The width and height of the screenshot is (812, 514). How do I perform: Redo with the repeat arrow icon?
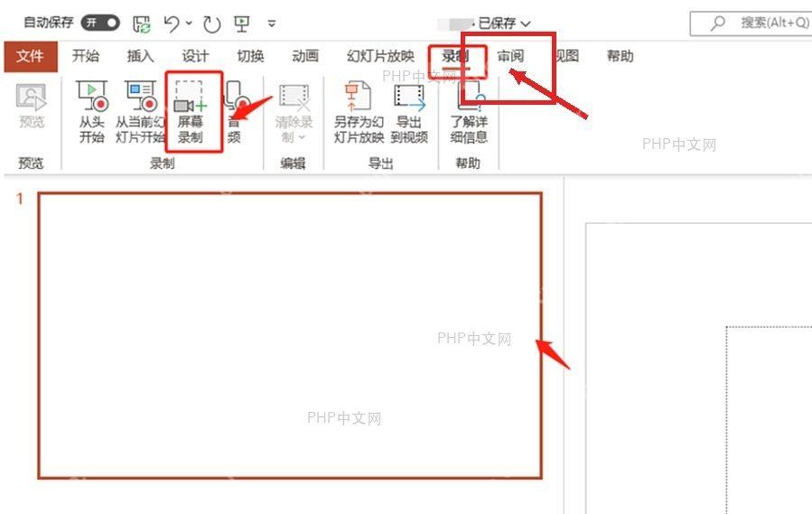tap(211, 23)
